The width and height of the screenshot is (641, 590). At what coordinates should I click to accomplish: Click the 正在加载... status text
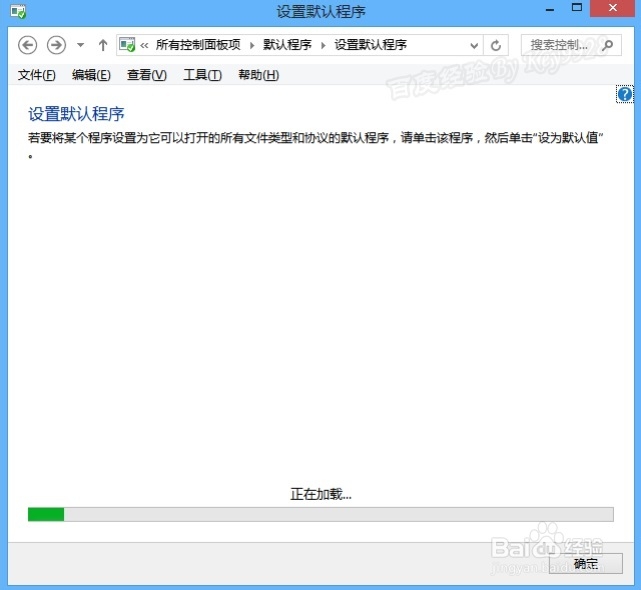(x=321, y=494)
